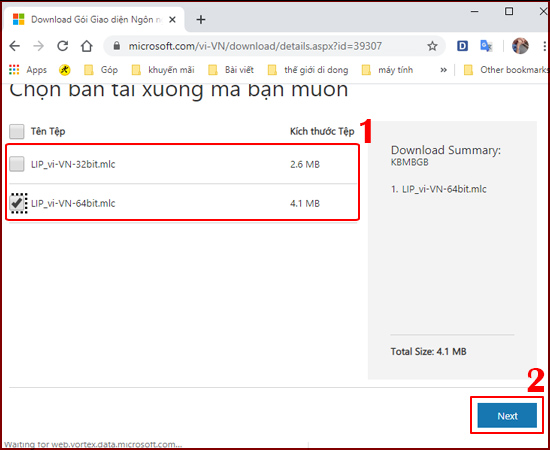Select the Download Gói Giao diện tab

(x=94, y=20)
